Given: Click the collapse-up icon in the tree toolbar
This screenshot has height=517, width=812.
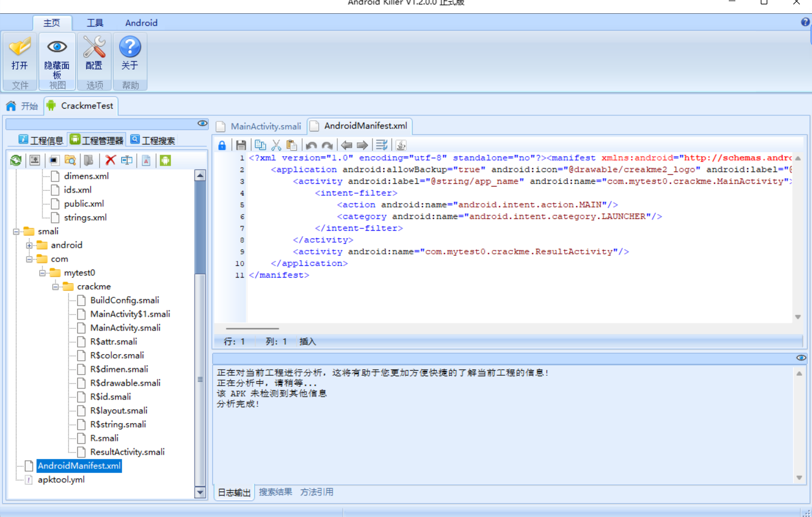Looking at the screenshot, I should pos(35,160).
